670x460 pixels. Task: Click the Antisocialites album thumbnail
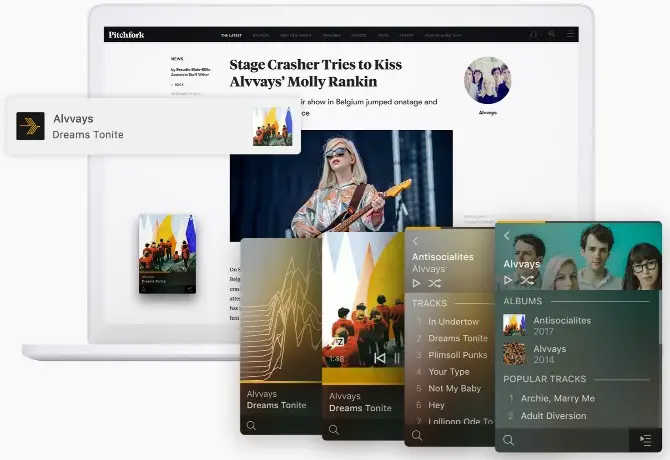(514, 325)
